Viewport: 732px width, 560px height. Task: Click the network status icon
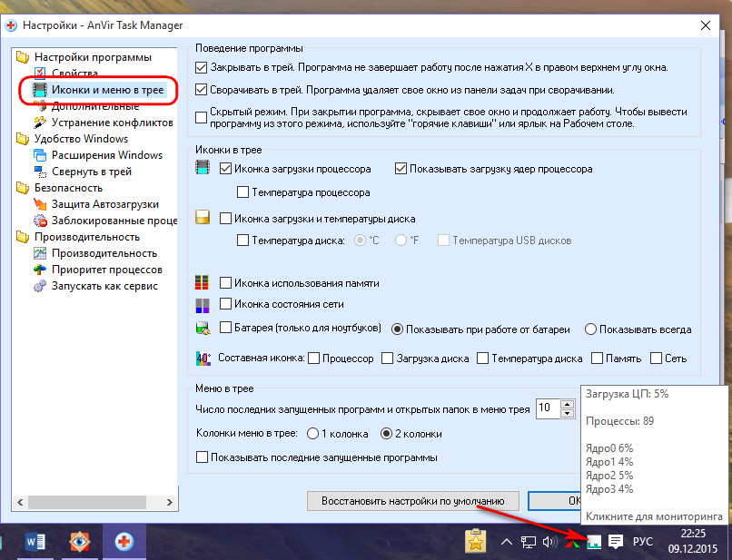point(203,306)
